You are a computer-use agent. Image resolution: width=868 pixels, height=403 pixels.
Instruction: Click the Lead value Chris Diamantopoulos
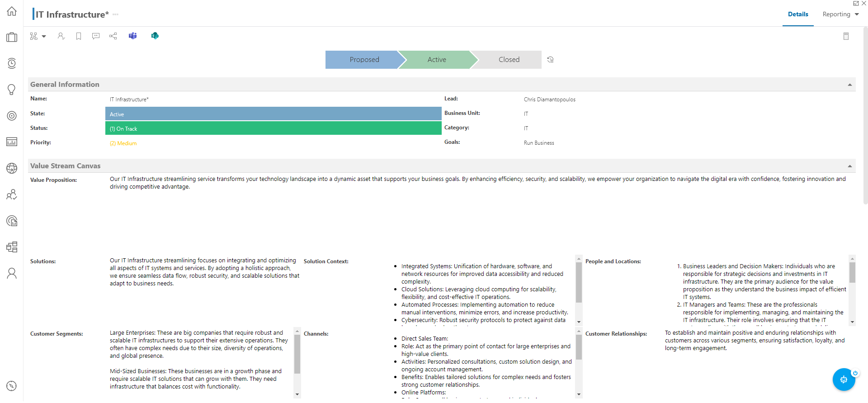click(550, 100)
